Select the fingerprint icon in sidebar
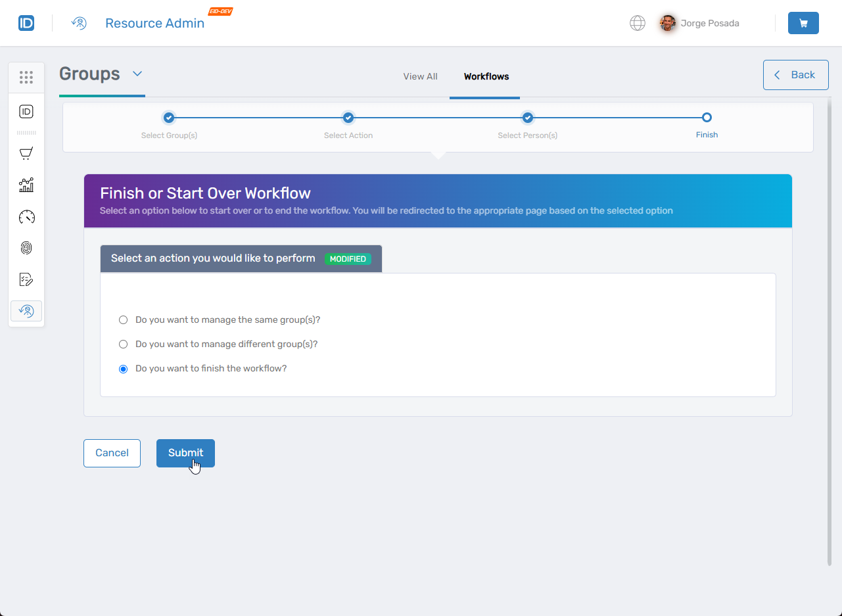Screen dimensions: 842x616 26,248
